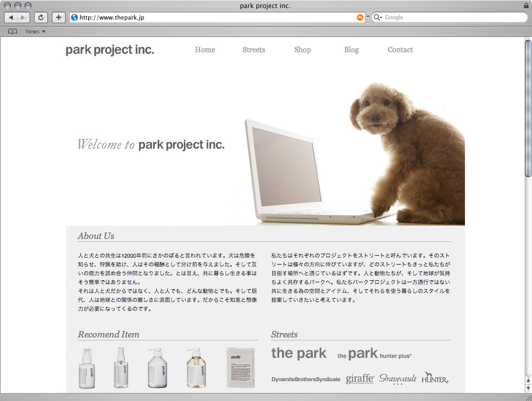The image size is (532, 401).
Task: Click the vertical scrollbar thumb
Action: click(528, 108)
